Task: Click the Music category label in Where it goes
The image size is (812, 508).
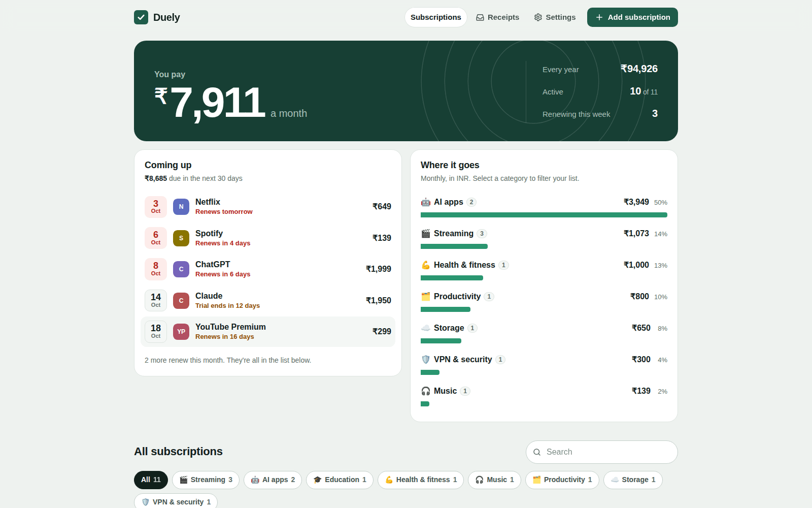Action: click(x=445, y=391)
